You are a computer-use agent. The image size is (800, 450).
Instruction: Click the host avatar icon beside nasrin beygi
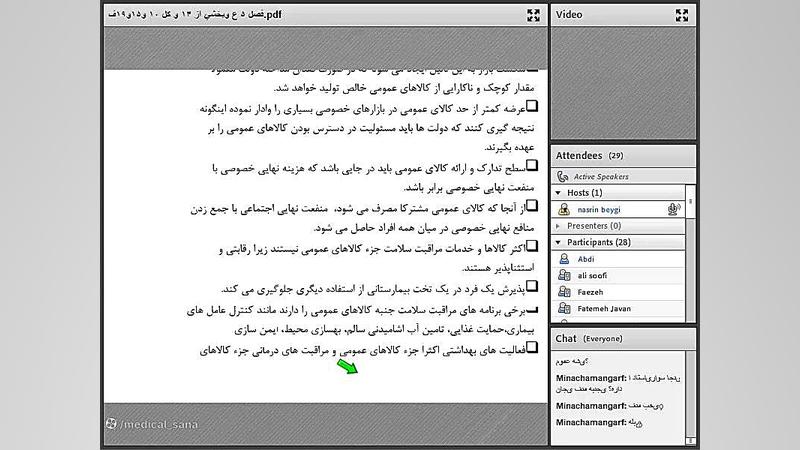(564, 209)
